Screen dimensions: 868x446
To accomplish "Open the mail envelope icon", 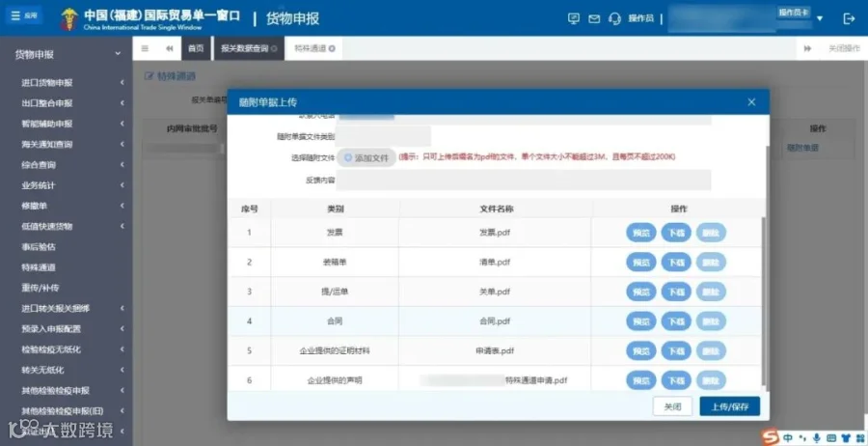I will [594, 19].
